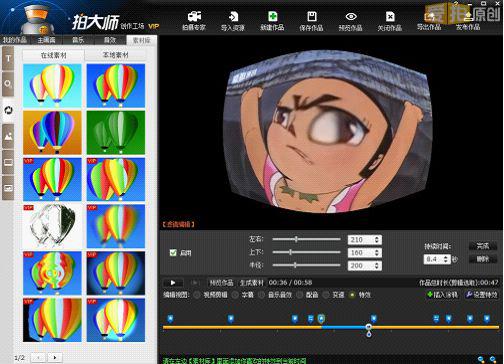Create a new project with 新建作品
The image size is (504, 364).
(272, 21)
